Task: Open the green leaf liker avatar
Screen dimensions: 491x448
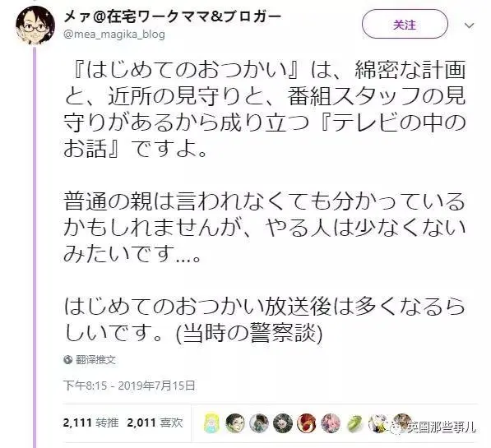Action: pos(354,423)
